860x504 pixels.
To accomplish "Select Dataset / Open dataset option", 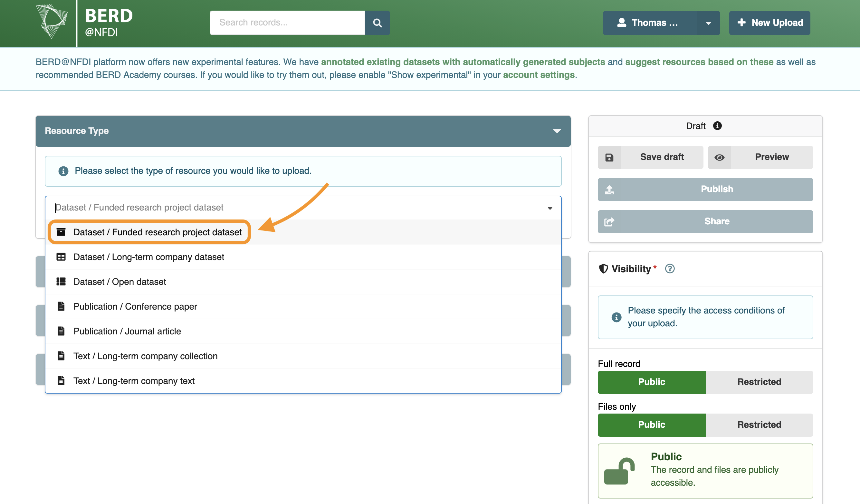I will (x=303, y=282).
